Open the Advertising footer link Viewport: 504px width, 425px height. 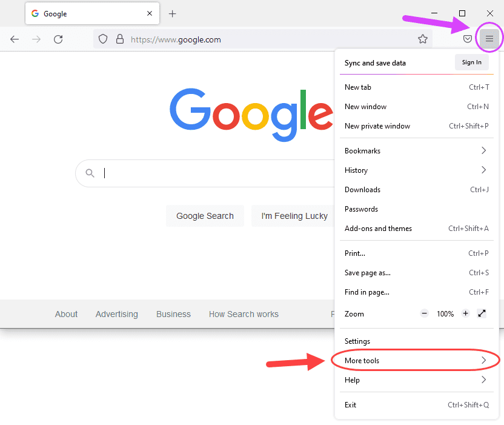[x=117, y=314]
